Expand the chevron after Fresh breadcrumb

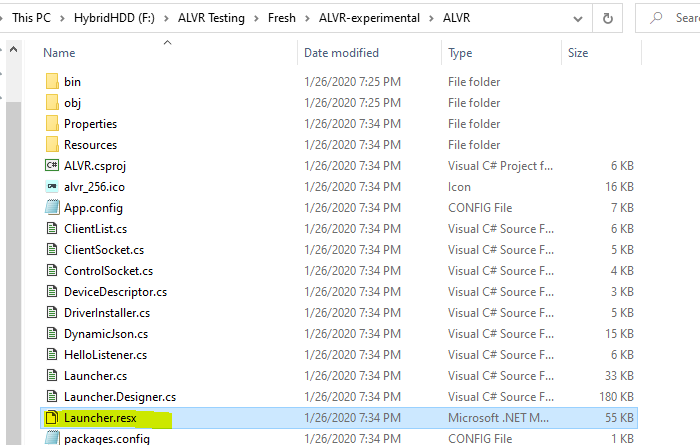point(307,18)
